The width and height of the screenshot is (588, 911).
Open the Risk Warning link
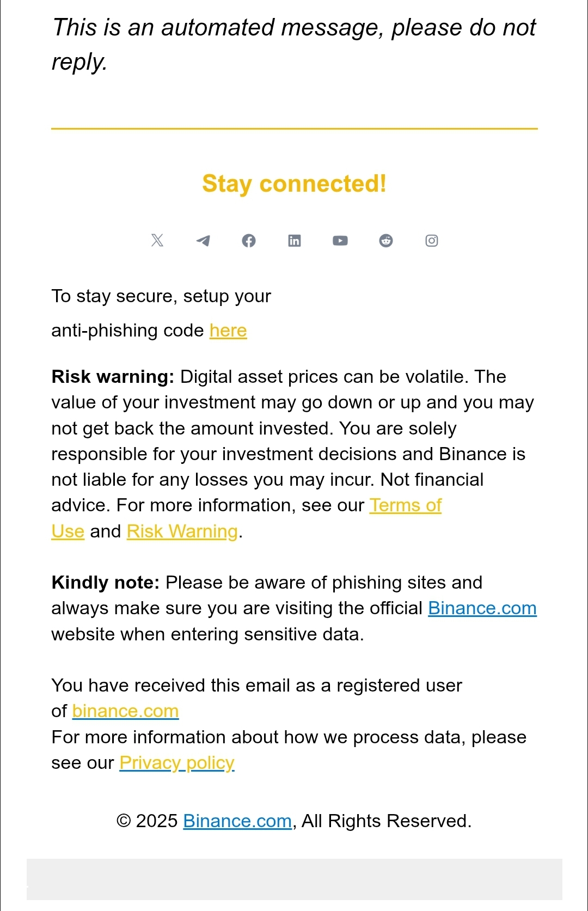182,531
